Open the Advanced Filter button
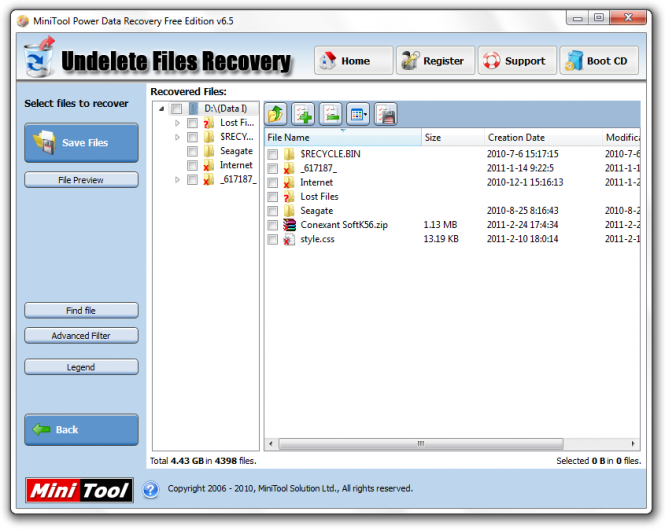 81,335
